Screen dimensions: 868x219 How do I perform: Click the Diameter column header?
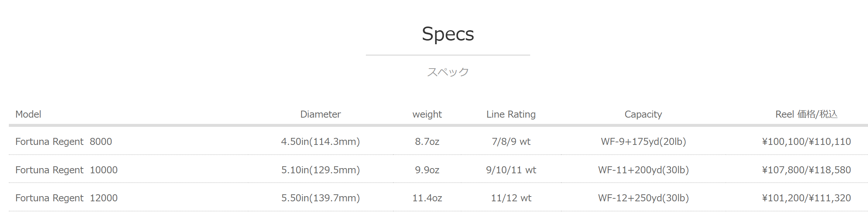pyautogui.click(x=320, y=114)
